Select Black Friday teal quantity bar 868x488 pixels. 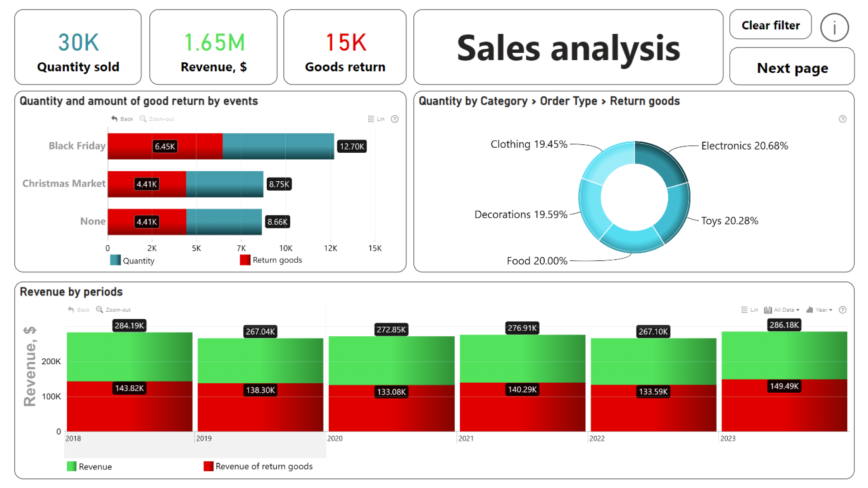coord(278,146)
